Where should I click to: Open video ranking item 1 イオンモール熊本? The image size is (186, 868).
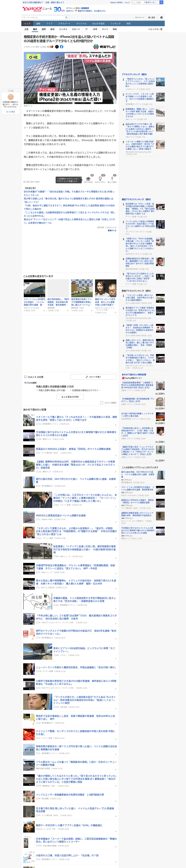[140, 298]
